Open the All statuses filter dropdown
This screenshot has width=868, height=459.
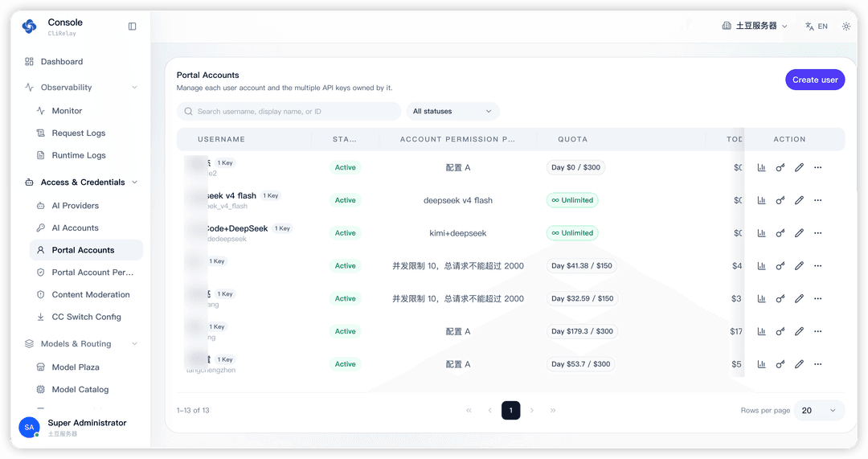click(452, 111)
